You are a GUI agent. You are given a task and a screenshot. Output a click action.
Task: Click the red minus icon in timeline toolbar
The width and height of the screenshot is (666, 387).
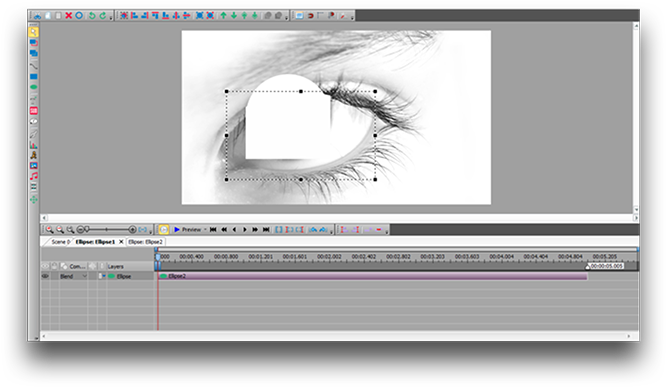[x=378, y=230]
